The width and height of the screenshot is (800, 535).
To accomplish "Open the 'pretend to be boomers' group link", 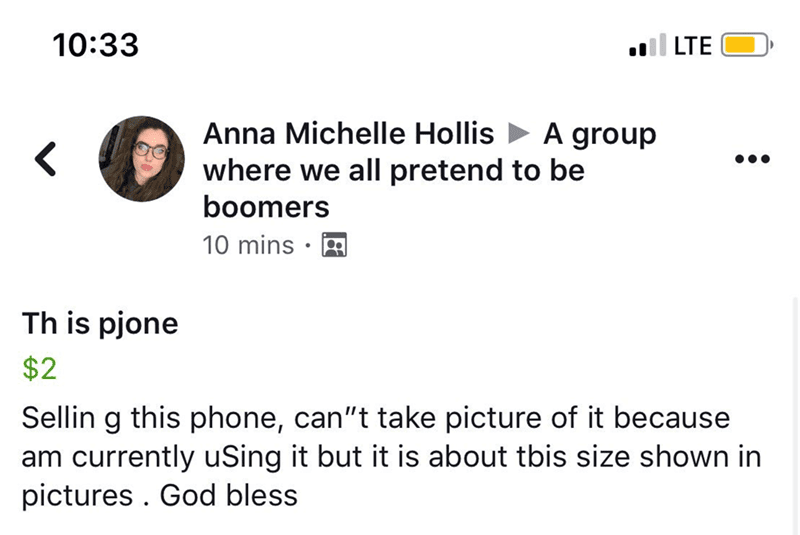I will [x=393, y=170].
